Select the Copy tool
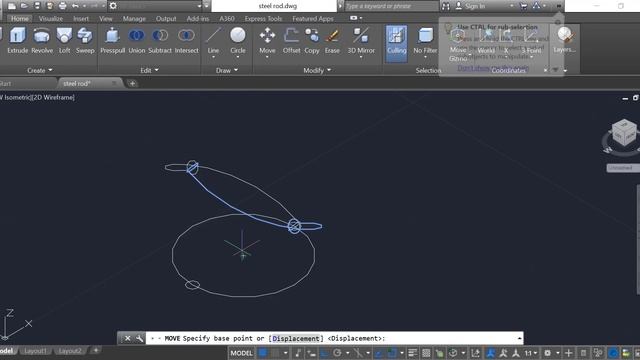Image resolution: width=640 pixels, height=360 pixels. (x=311, y=40)
